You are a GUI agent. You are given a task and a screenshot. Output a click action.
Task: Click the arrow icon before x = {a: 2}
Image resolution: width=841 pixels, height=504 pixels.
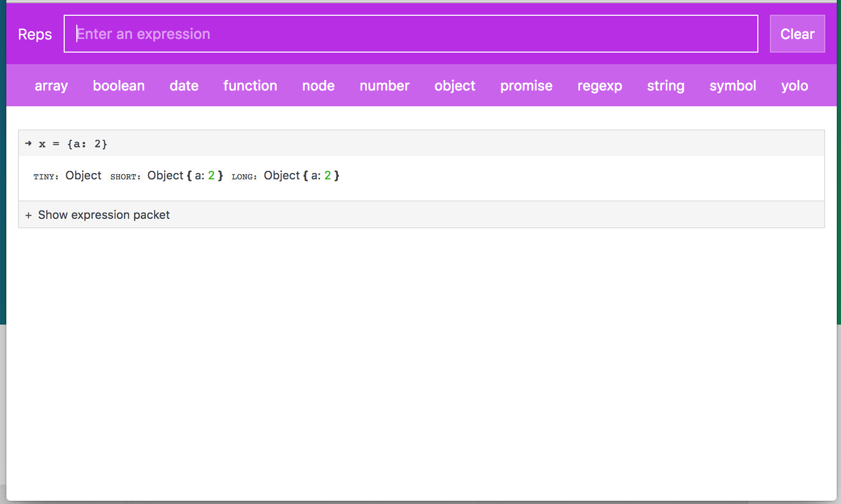pos(28,143)
